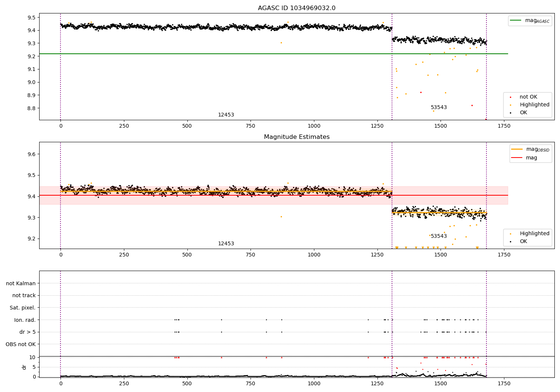
Task: Click obsid label '53543' in the top plot
Action: pos(439,108)
